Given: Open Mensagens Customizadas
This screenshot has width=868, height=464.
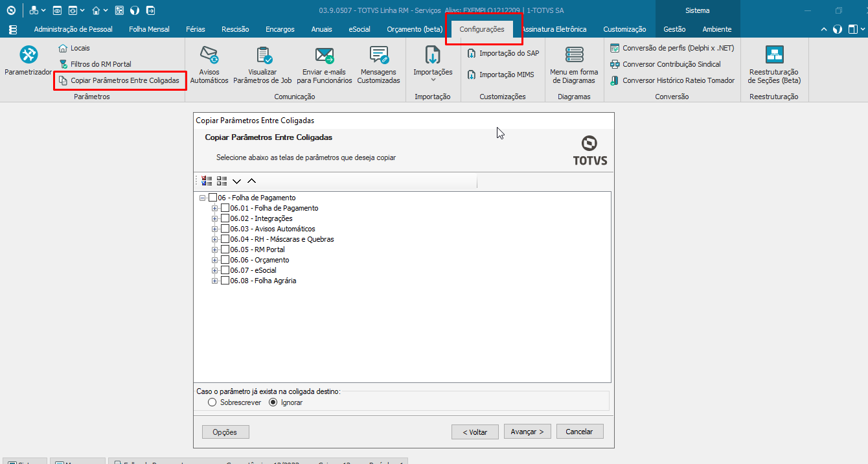Looking at the screenshot, I should [x=379, y=65].
